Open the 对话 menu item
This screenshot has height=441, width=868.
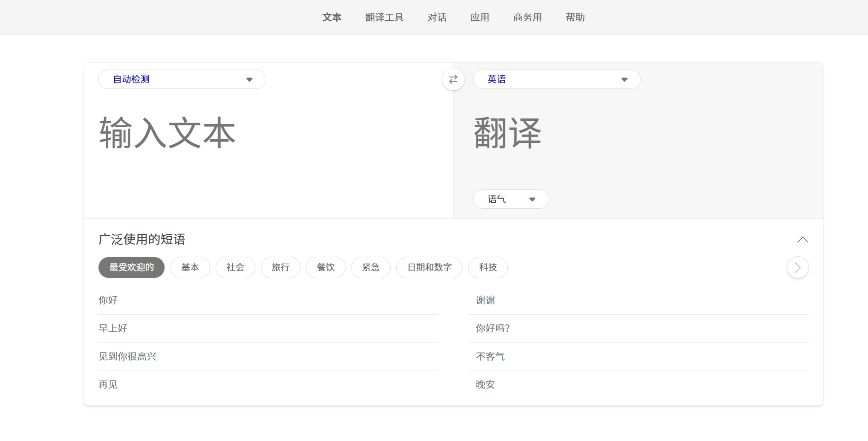(437, 18)
